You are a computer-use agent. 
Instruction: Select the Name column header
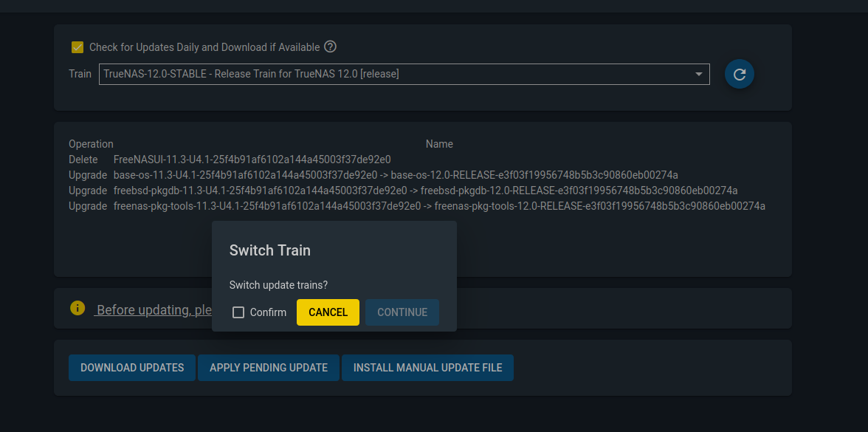(439, 144)
